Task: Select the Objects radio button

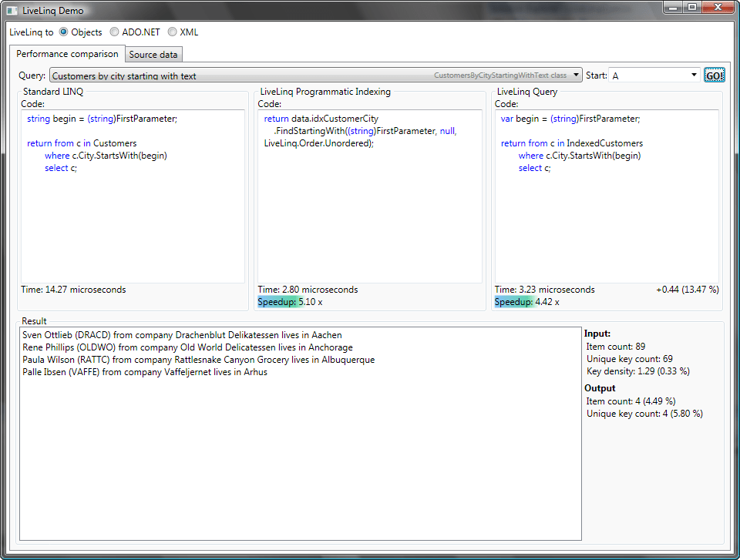Action: tap(63, 32)
